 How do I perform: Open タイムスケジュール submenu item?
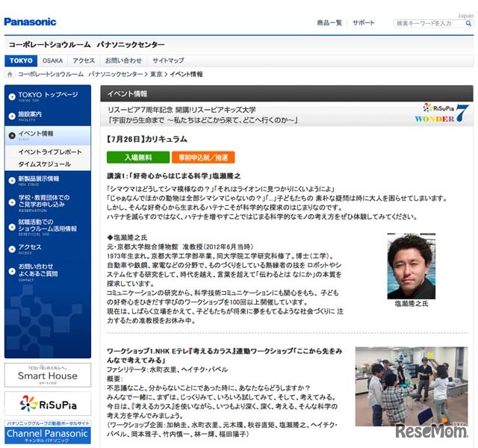pyautogui.click(x=45, y=164)
